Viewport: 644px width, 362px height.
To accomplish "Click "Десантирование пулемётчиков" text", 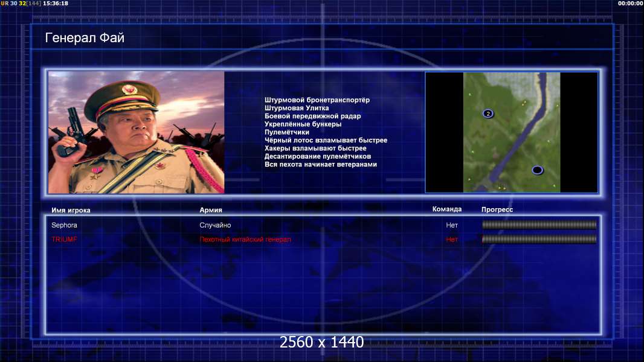I will [318, 156].
